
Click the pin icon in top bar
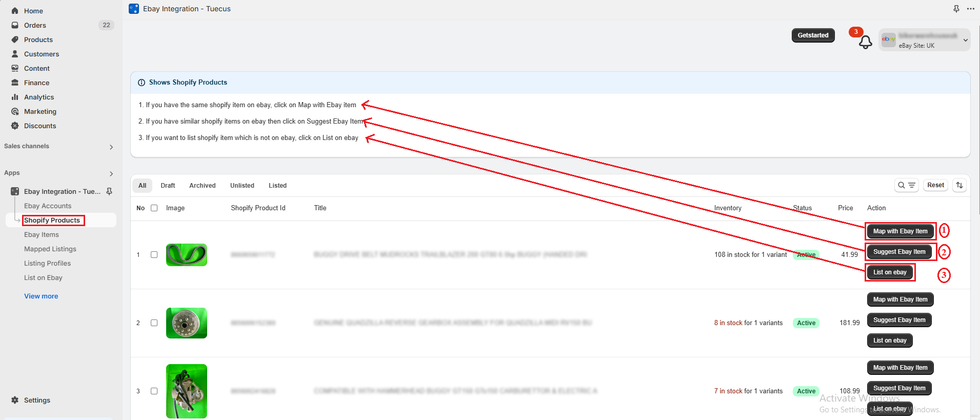956,9
